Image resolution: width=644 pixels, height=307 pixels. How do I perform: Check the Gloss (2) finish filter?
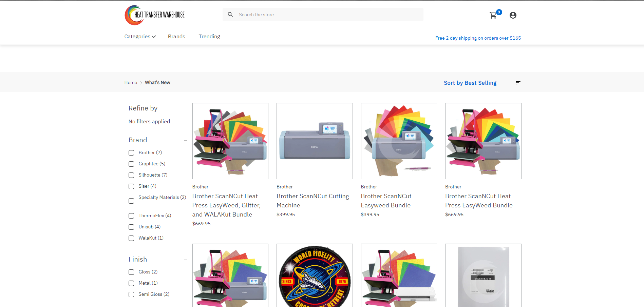tap(131, 272)
